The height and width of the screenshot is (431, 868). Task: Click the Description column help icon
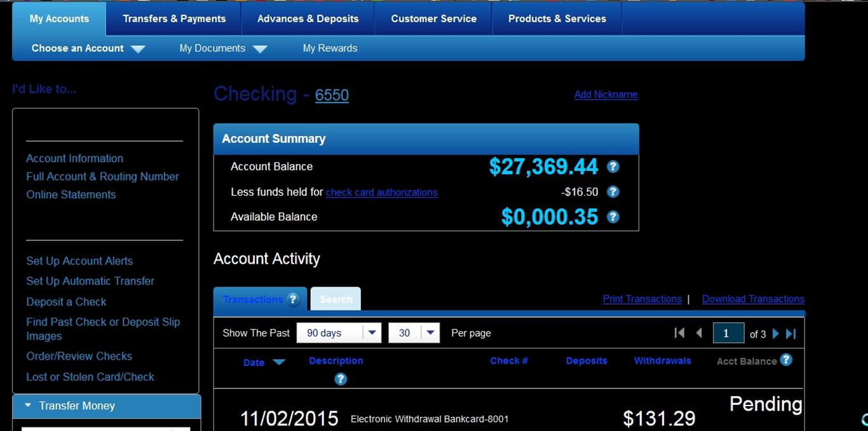coord(341,379)
